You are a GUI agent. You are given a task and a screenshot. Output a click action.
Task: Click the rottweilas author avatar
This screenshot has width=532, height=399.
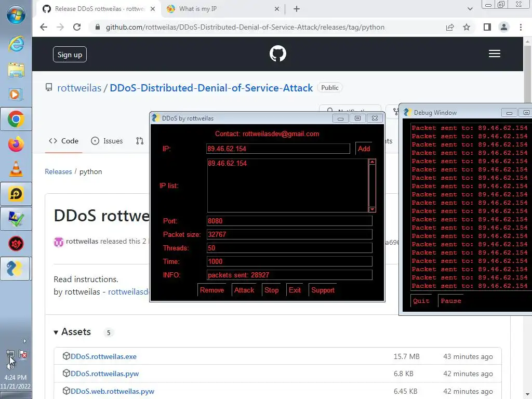pos(59,242)
